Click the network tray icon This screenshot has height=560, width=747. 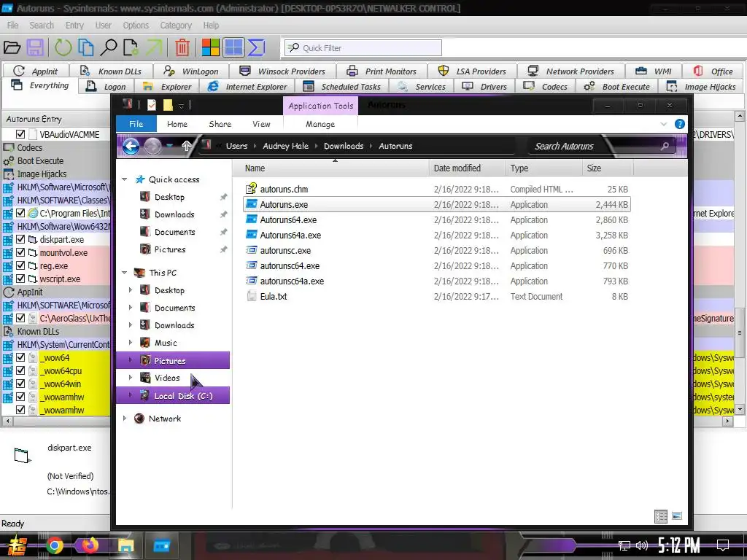pos(624,545)
